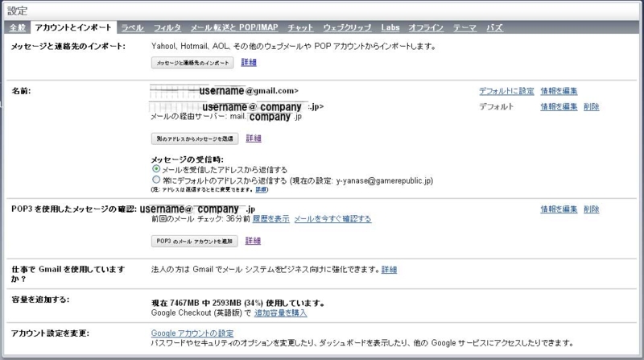Viewport: 644px width, 360px height.
Task: Open 詳細 link beside POP3 add button
Action: 253,241
